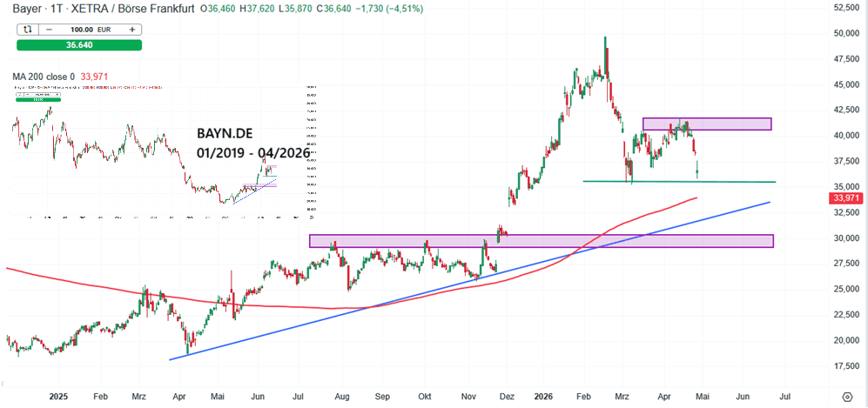Click the 45,000 price axis label
The height and width of the screenshot is (408, 868).
[x=846, y=84]
